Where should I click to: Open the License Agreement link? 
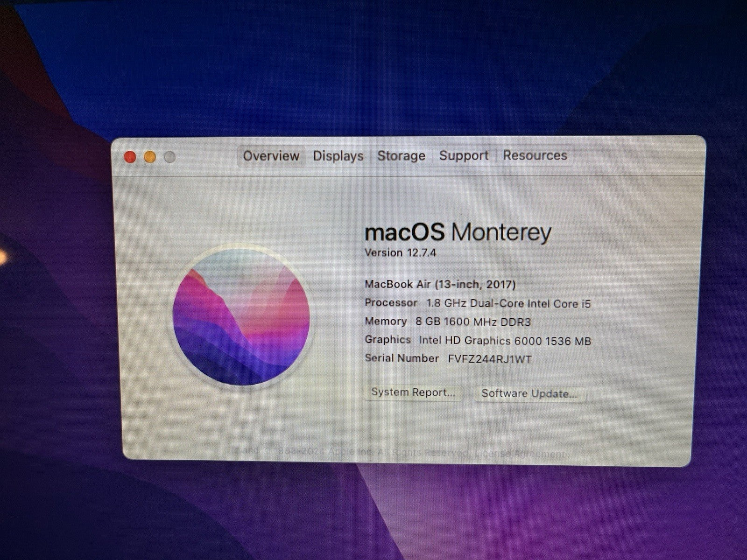[520, 453]
